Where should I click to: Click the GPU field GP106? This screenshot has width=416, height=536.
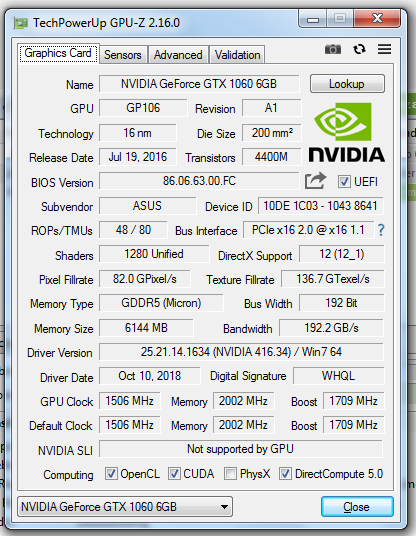[x=143, y=108]
